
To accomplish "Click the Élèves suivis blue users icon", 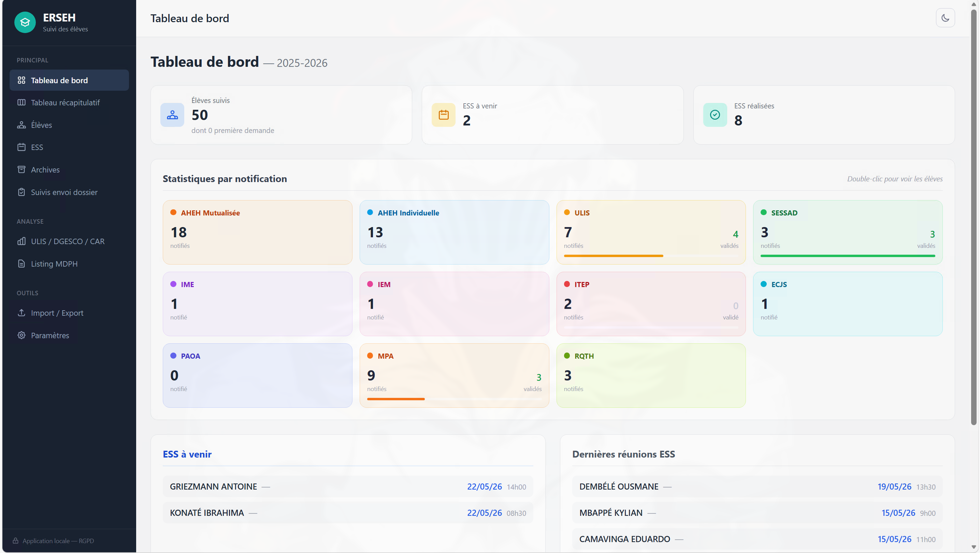I will click(x=172, y=115).
